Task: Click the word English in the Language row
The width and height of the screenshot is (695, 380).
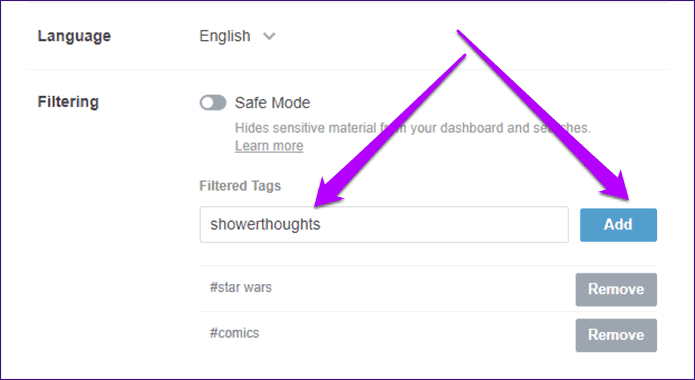Action: (225, 36)
